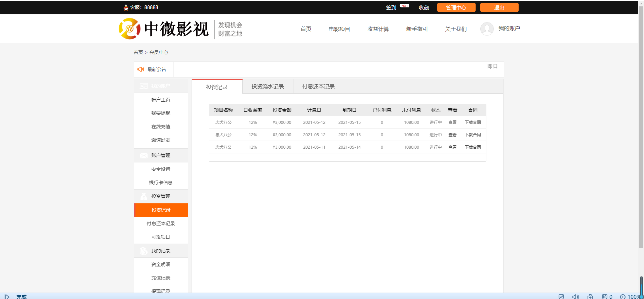Click the 收藏 bookmark link
The width and height of the screenshot is (644, 299).
click(x=424, y=8)
